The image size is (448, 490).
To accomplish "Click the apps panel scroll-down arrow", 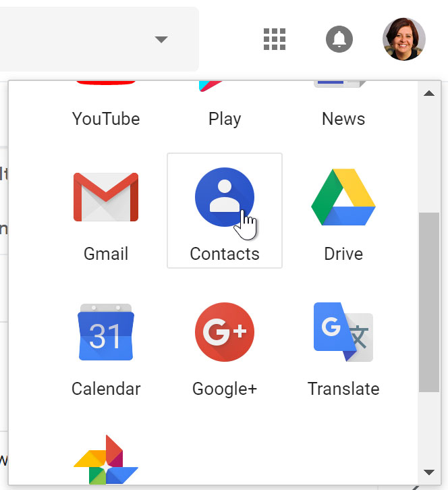I will point(429,472).
